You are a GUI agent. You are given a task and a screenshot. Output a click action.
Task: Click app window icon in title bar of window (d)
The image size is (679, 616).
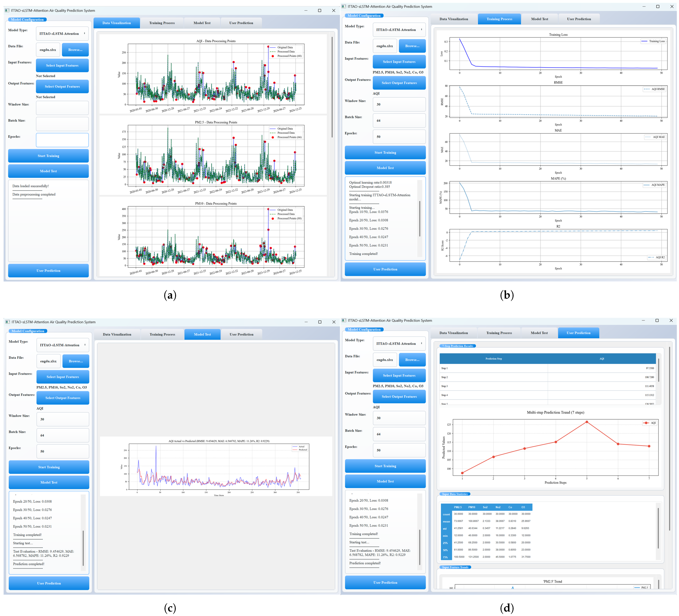click(x=344, y=320)
